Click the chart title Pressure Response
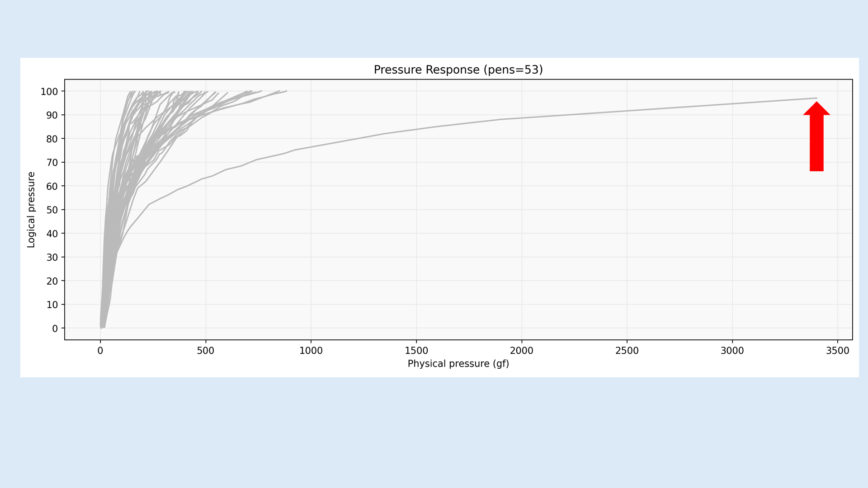Screen dimensions: 868x488 [458, 70]
